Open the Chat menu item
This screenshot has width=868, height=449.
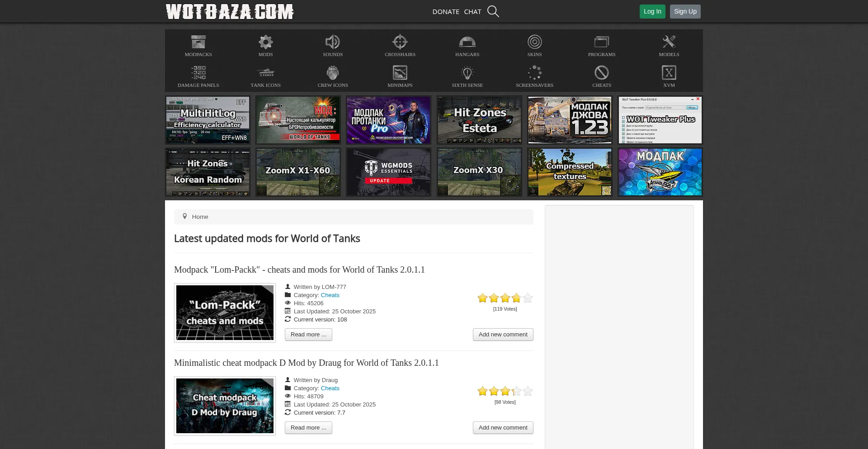click(472, 12)
